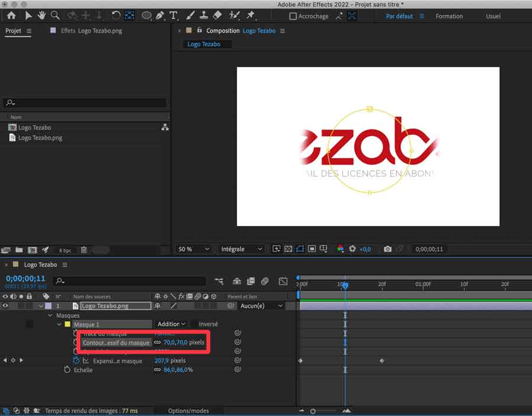Collapse the Masque 1 properties
The width and height of the screenshot is (532, 416).
coord(59,324)
